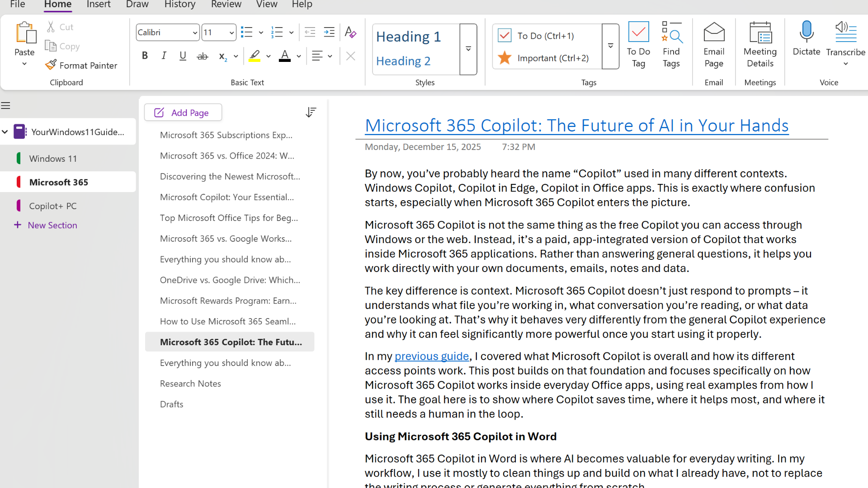The height and width of the screenshot is (488, 868).
Task: Switch to the Draw ribbon tab
Action: (x=137, y=5)
